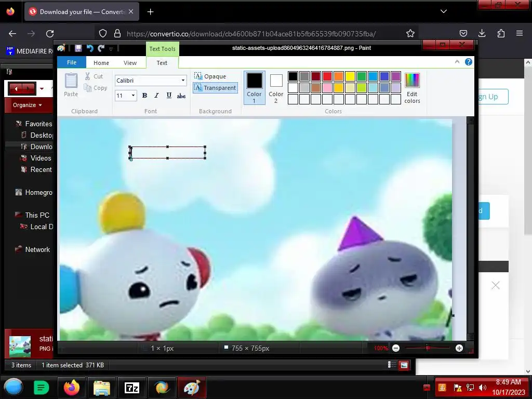
Task: Switch to the Text ribbon tab
Action: tap(162, 63)
